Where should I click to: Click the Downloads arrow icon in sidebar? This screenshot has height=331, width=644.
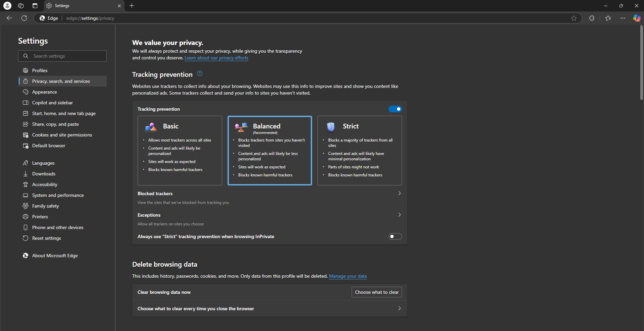coord(26,174)
